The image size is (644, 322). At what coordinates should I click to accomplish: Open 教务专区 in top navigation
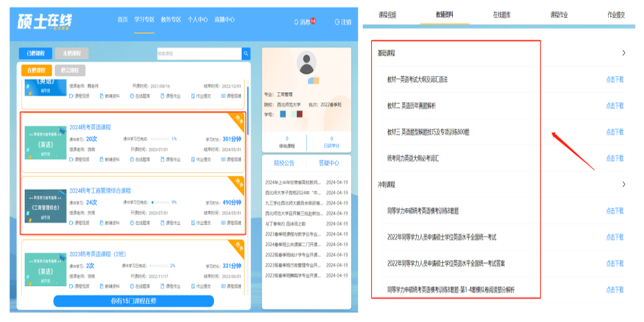171,19
